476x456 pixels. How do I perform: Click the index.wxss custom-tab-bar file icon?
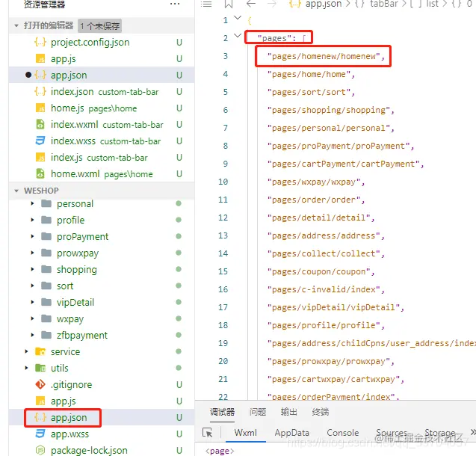tap(40, 141)
